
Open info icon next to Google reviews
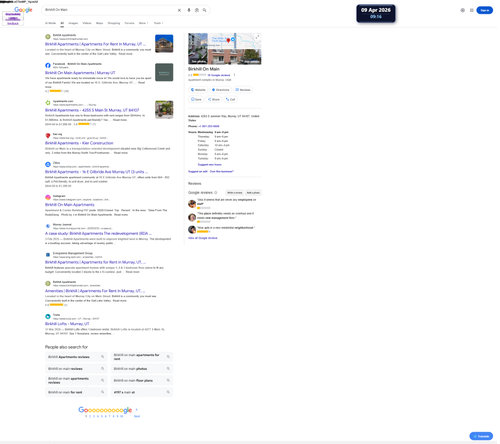coord(217,194)
